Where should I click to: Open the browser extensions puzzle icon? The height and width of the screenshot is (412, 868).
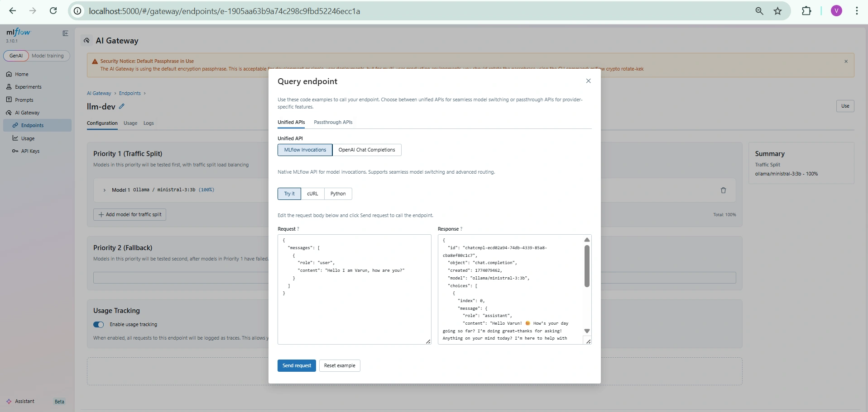[x=806, y=11]
